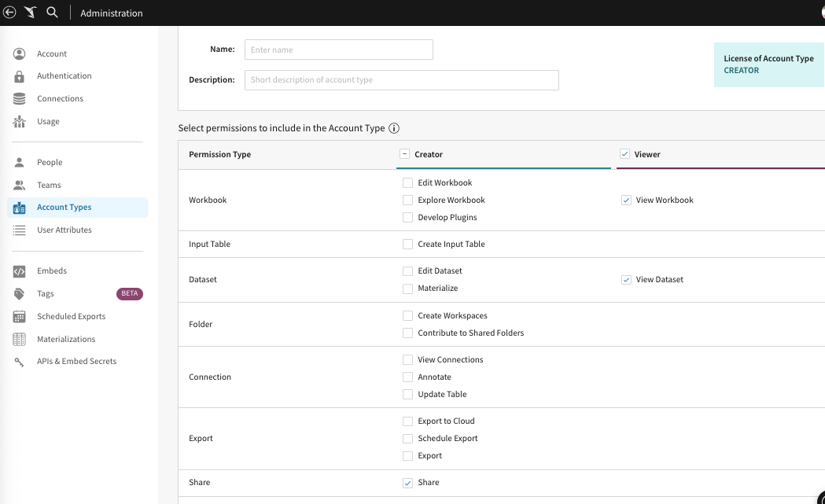Click the Name input field

[x=339, y=50]
